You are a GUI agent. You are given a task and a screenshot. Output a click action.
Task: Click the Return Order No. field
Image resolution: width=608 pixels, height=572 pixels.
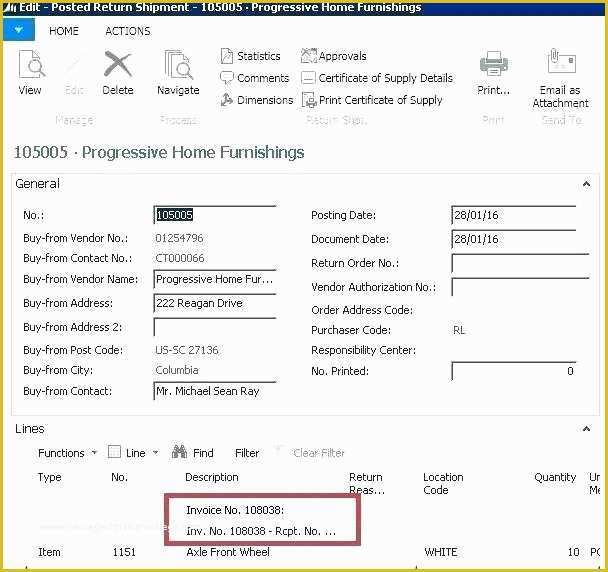point(520,263)
